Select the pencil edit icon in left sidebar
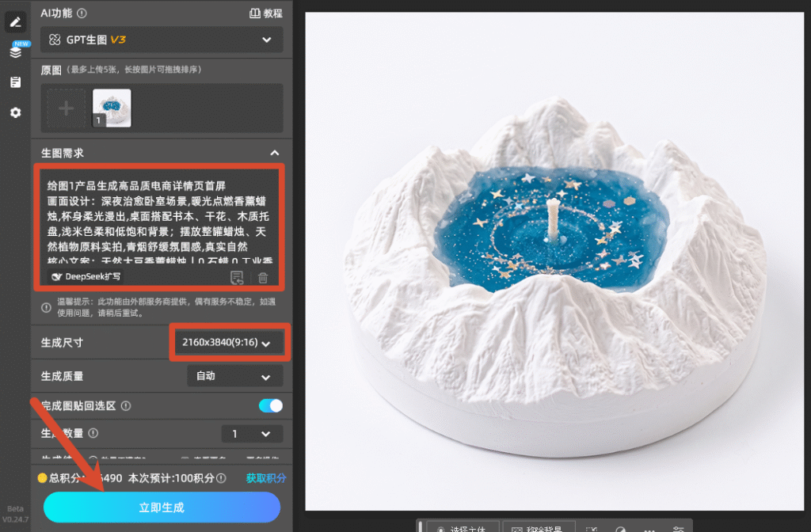This screenshot has height=532, width=811. click(16, 21)
